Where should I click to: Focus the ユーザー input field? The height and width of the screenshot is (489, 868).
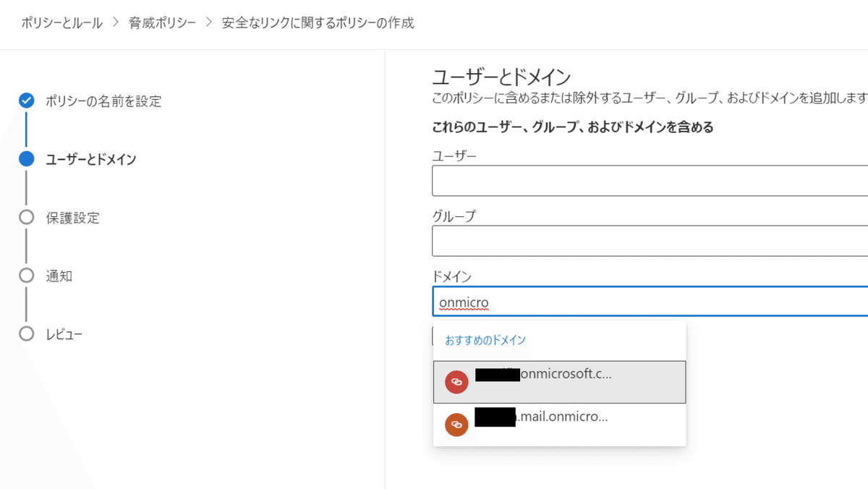pos(650,181)
